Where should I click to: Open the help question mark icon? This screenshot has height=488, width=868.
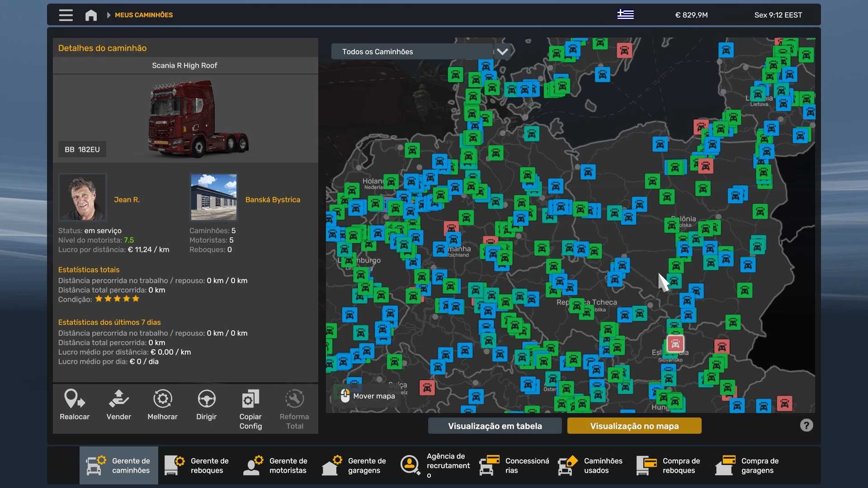coord(806,425)
